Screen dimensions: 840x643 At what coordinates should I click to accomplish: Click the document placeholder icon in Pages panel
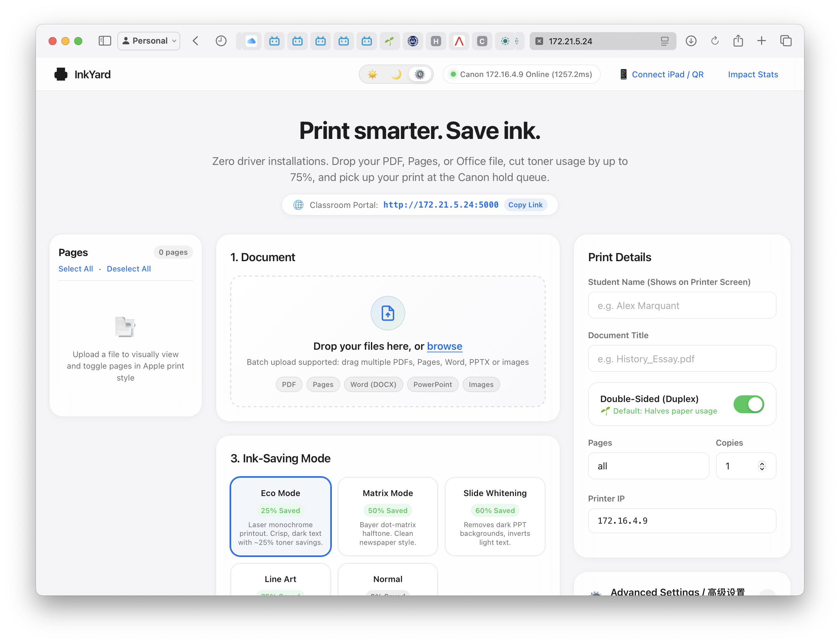pos(125,327)
